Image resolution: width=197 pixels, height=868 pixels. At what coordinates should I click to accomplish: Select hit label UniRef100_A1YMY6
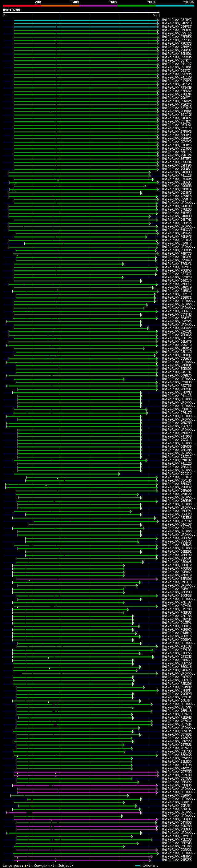[x=177, y=81]
